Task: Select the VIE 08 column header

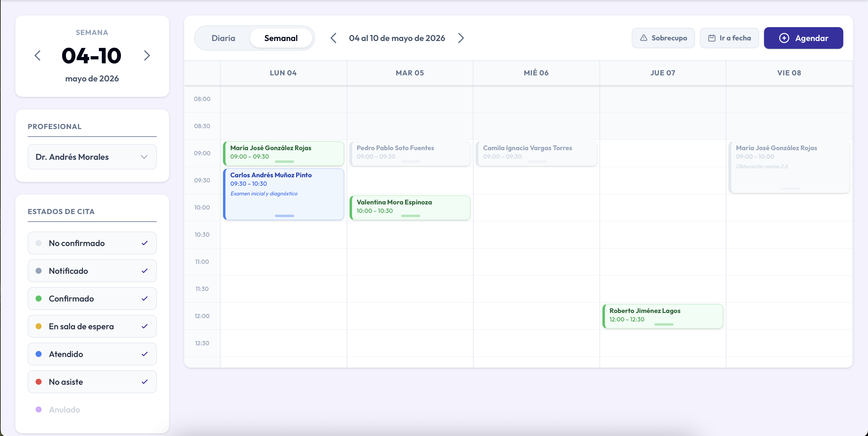Action: point(789,73)
